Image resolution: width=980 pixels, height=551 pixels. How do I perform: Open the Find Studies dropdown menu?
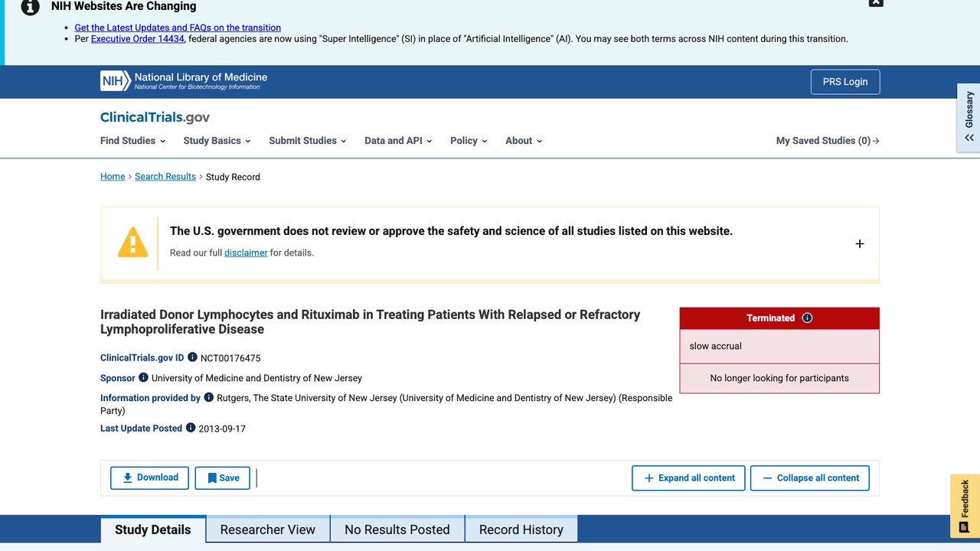[x=132, y=141]
